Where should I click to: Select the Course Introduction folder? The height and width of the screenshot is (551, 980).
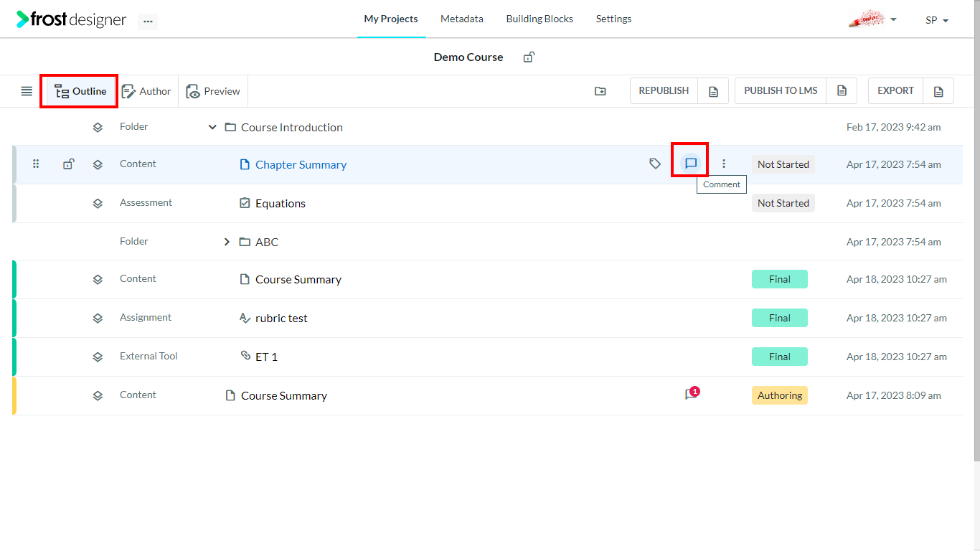292,128
